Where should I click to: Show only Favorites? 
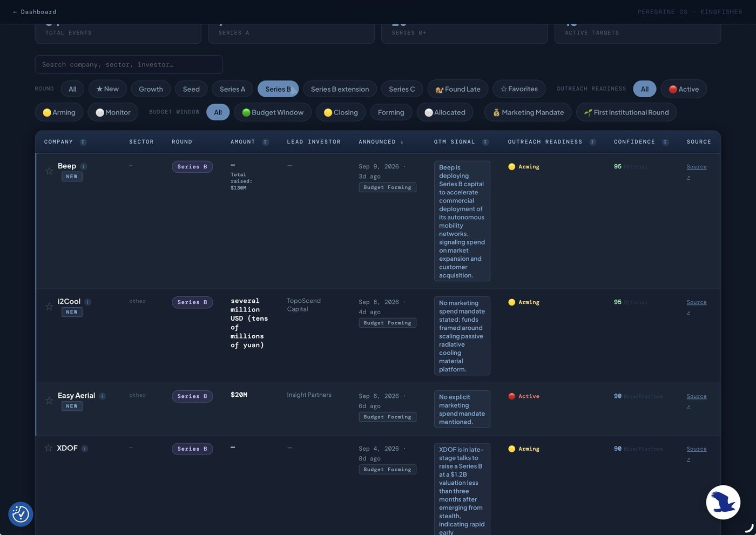coord(519,89)
